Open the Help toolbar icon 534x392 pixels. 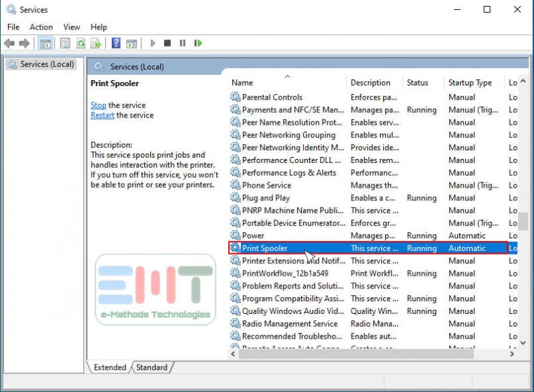[116, 43]
